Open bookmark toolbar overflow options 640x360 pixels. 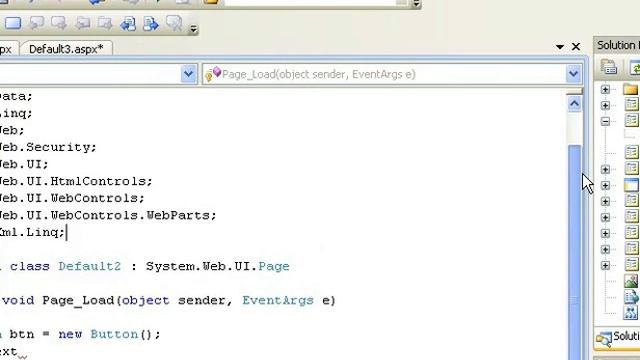(193, 29)
